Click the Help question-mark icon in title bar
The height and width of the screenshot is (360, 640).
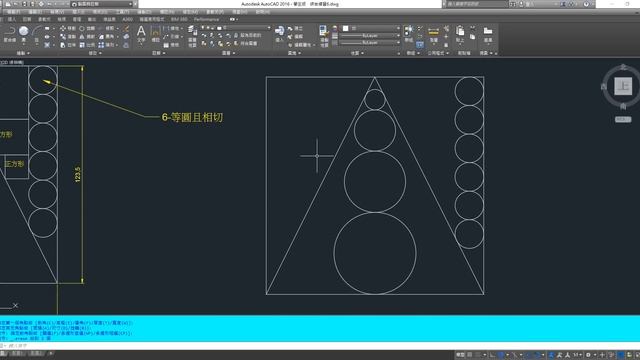(586, 4)
